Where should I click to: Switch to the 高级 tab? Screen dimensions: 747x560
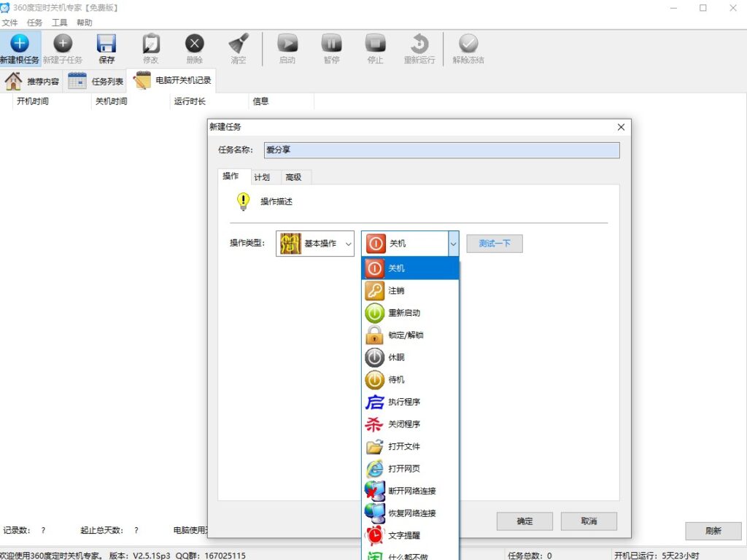[293, 177]
